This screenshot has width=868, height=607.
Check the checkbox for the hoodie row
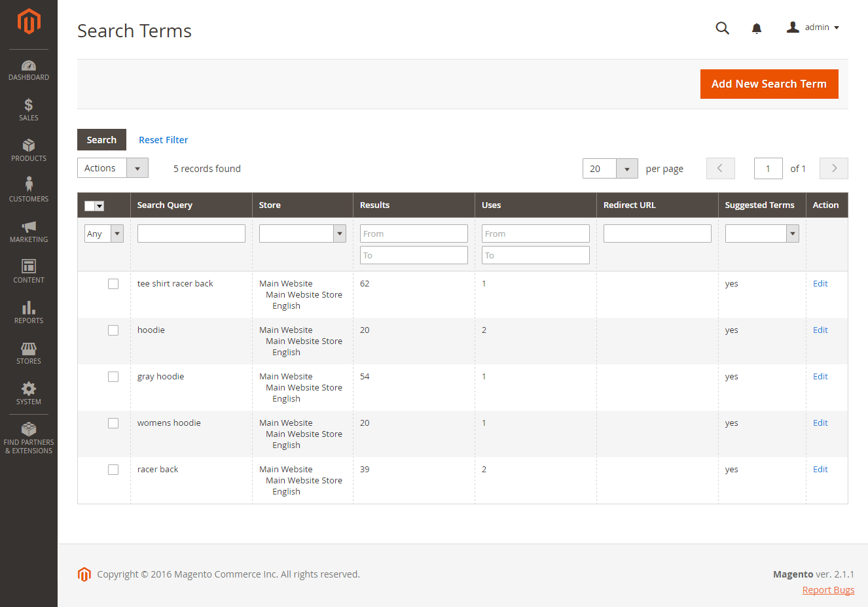click(113, 330)
